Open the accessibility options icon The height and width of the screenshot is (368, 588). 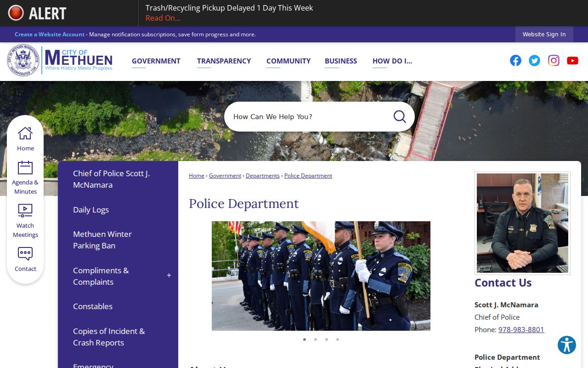pyautogui.click(x=567, y=345)
